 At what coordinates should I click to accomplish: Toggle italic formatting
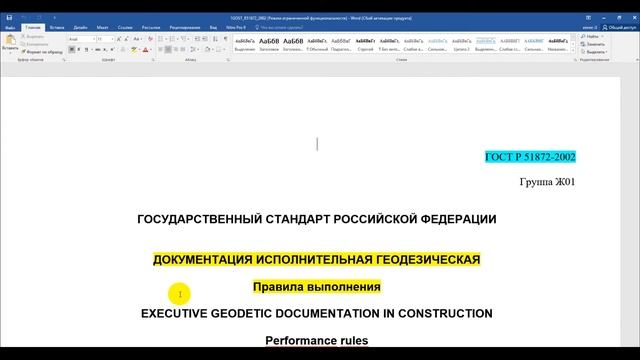[79, 49]
